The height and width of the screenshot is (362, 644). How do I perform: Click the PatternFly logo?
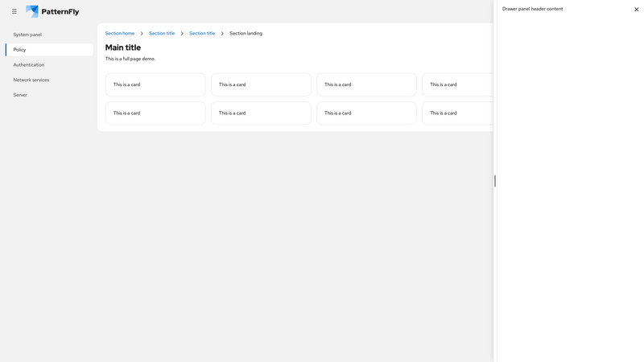[52, 11]
